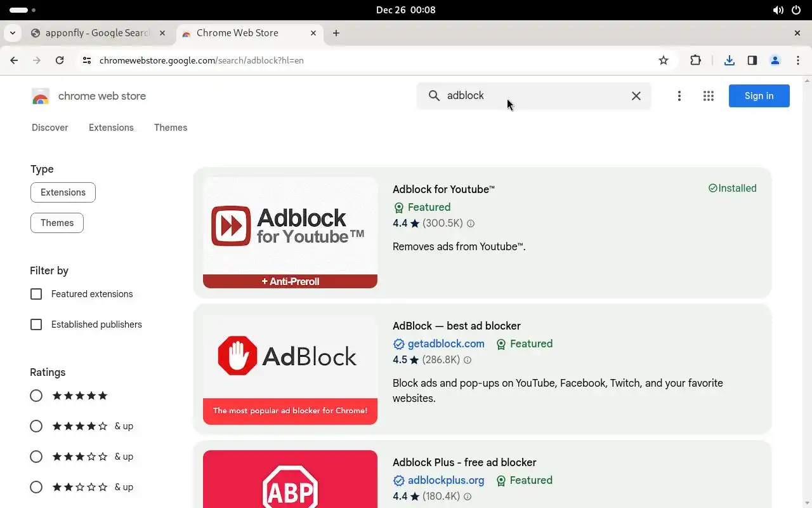This screenshot has height=508, width=812.
Task: Open the clock showing Dec 26 00:08
Action: (406, 10)
